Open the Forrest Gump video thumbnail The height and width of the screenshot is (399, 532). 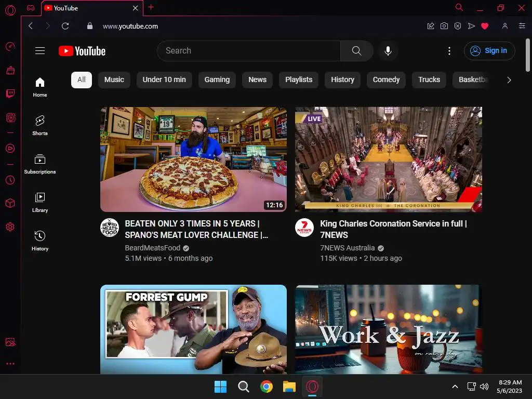[193, 329]
